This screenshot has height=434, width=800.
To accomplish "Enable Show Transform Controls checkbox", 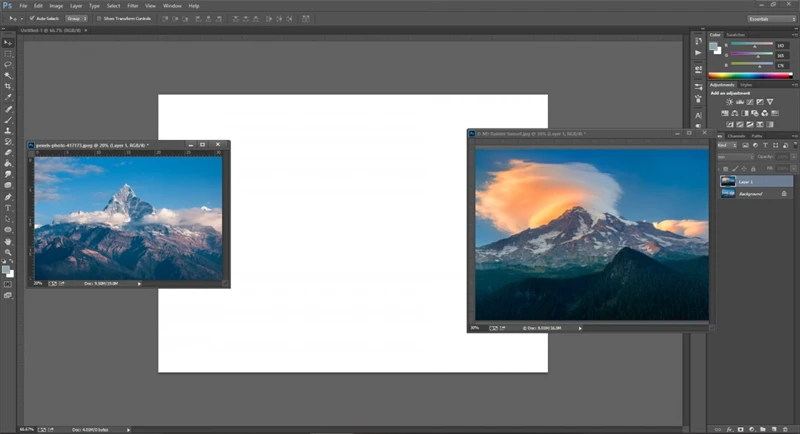I will point(100,18).
